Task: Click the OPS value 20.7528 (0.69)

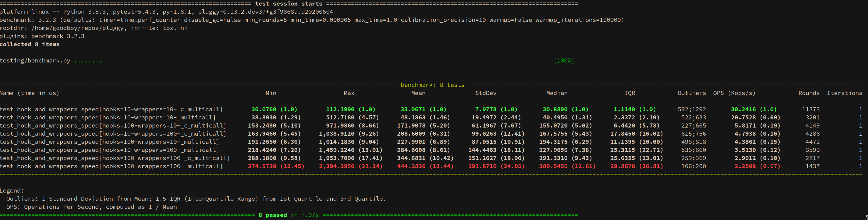Action: coord(755,117)
